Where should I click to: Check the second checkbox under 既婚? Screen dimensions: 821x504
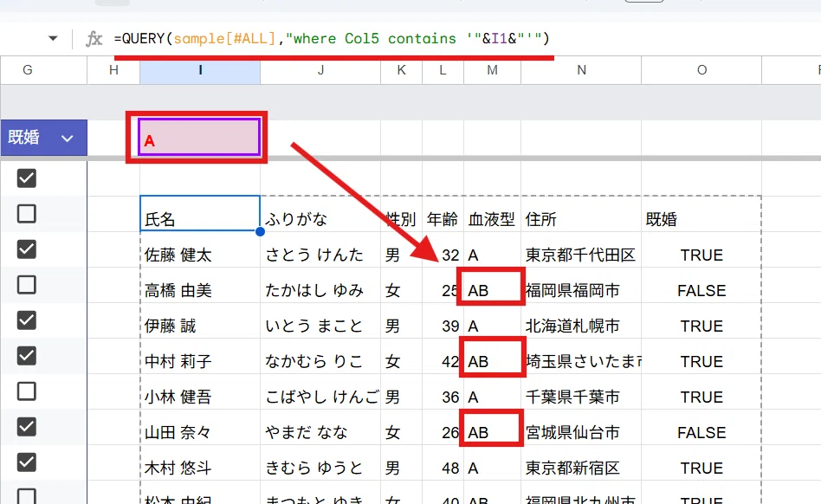point(27,214)
